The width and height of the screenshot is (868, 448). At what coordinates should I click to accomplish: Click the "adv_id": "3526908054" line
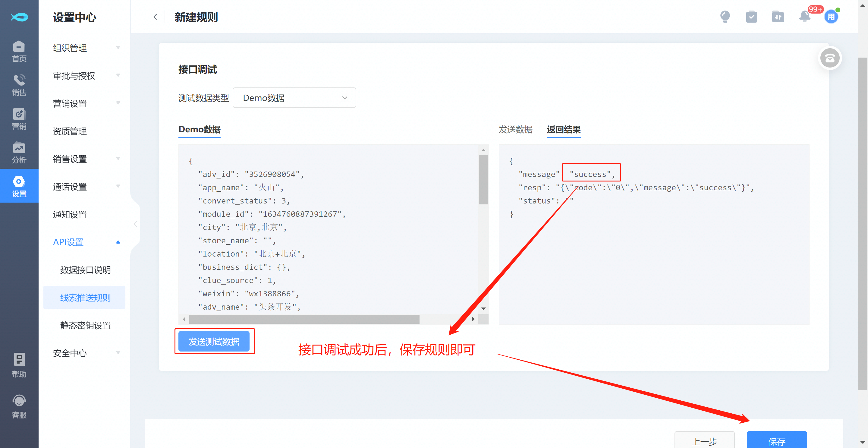point(251,174)
